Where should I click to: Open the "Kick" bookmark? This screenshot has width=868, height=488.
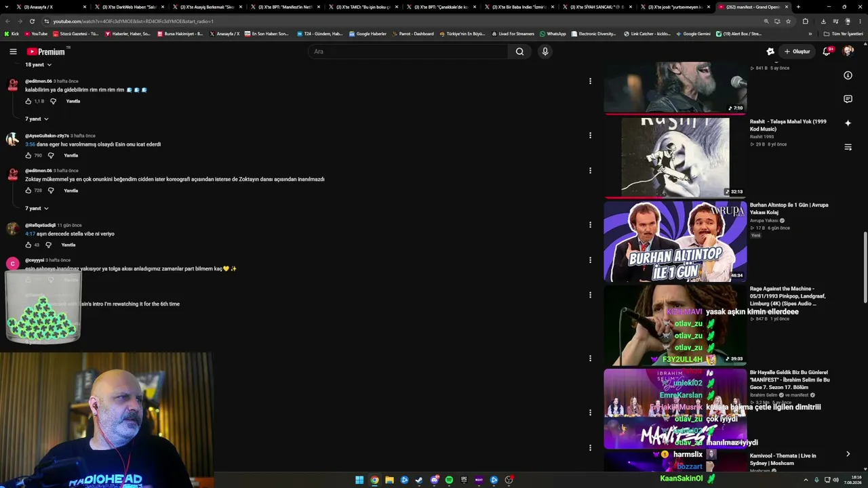pyautogui.click(x=12, y=33)
